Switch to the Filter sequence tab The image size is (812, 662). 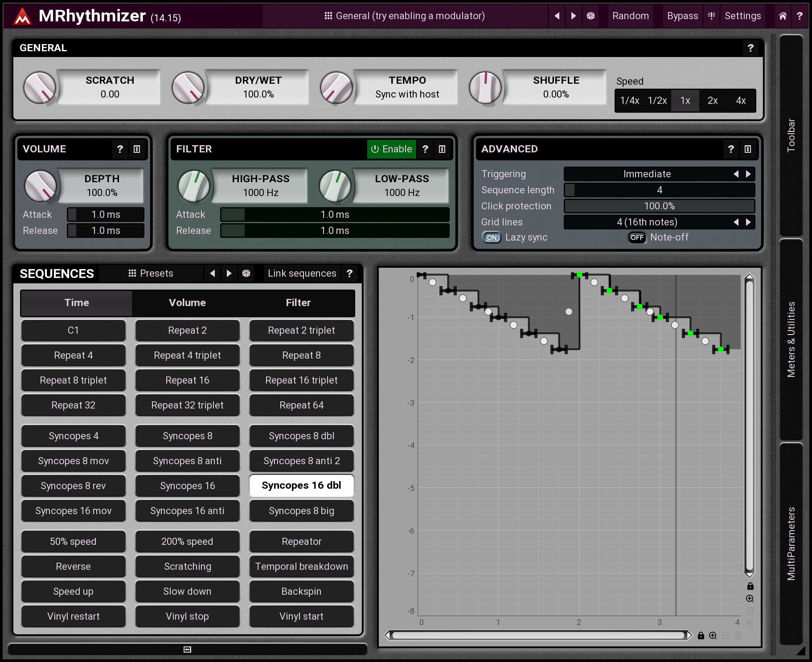298,303
